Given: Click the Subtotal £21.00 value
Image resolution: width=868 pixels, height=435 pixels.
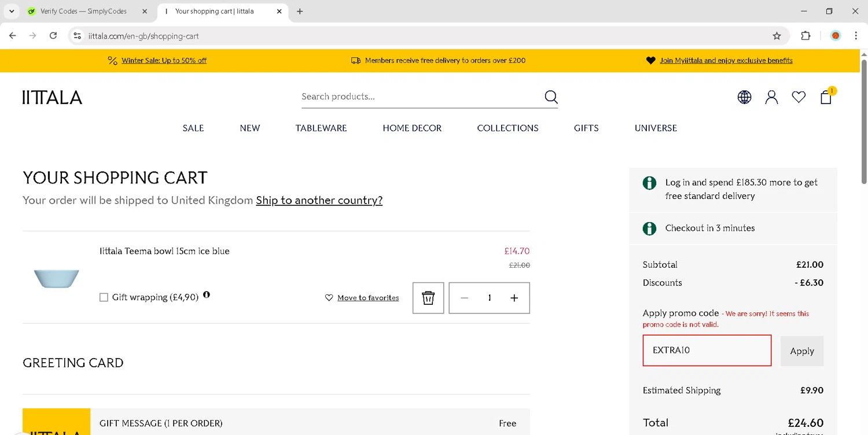Looking at the screenshot, I should (810, 265).
